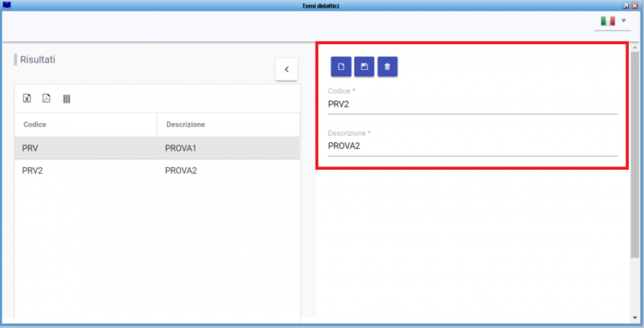
Task: Export results to PDF
Action: (x=47, y=98)
